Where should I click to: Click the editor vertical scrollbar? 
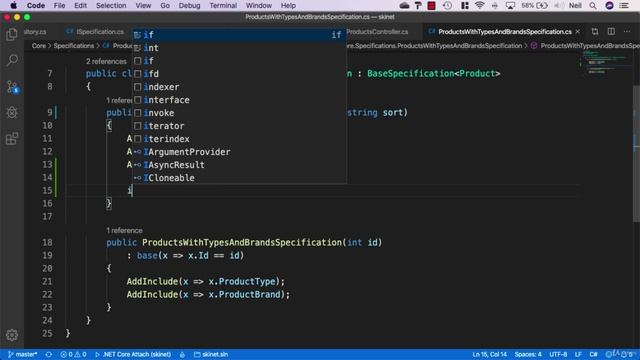point(636,154)
